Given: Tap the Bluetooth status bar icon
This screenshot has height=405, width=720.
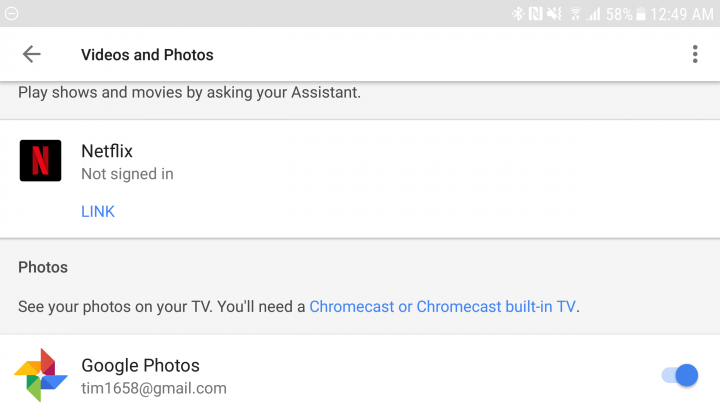Looking at the screenshot, I should (x=518, y=14).
